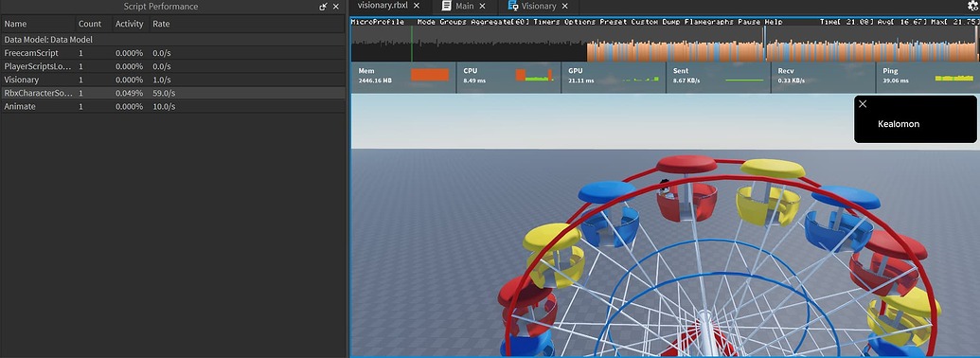Screen dimensions: 980x358
Task: Sort by the Count column header
Action: (93, 24)
